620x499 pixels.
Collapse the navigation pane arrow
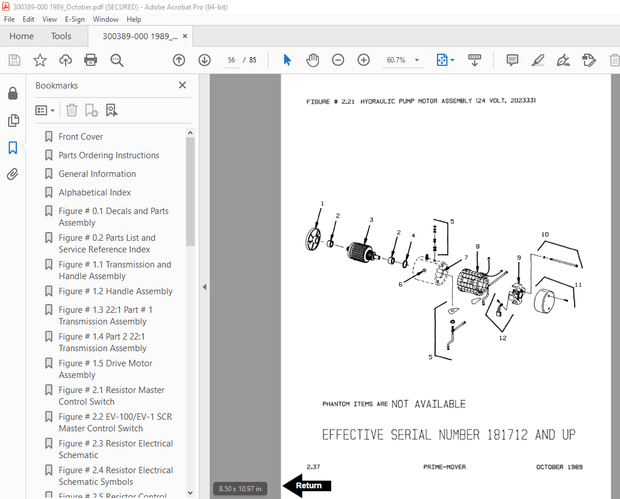pyautogui.click(x=204, y=287)
